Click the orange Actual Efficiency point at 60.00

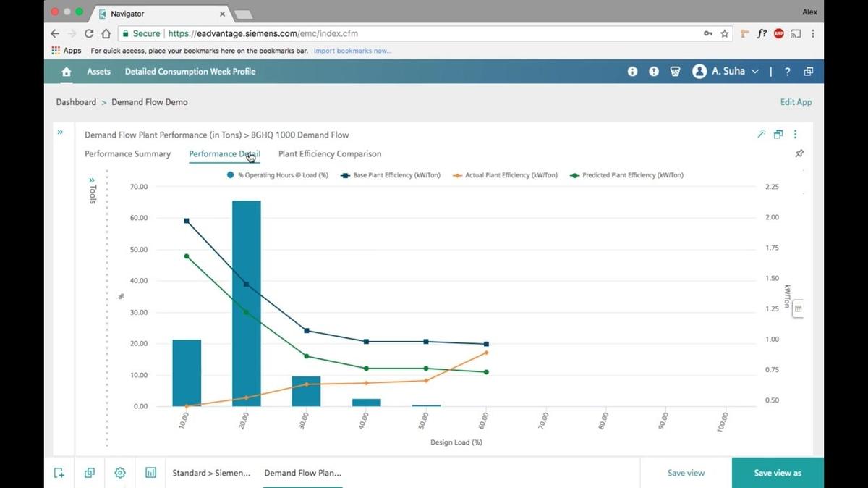coord(486,353)
